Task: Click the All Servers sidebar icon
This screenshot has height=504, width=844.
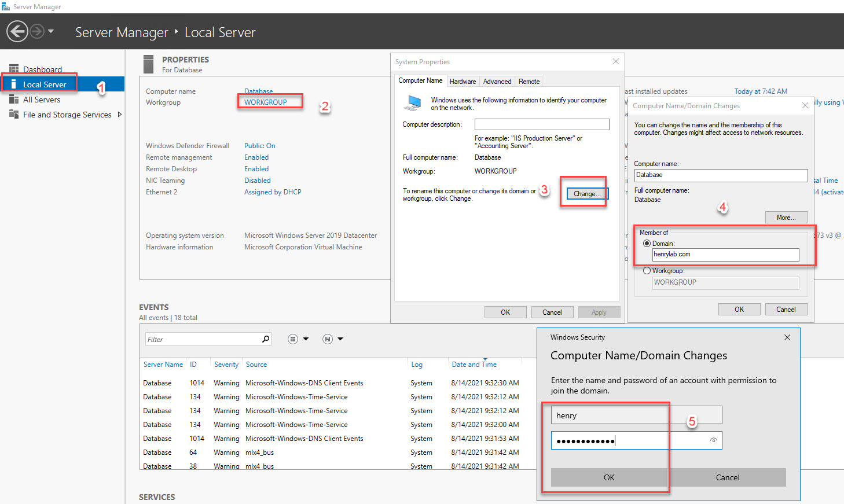Action: [x=14, y=100]
